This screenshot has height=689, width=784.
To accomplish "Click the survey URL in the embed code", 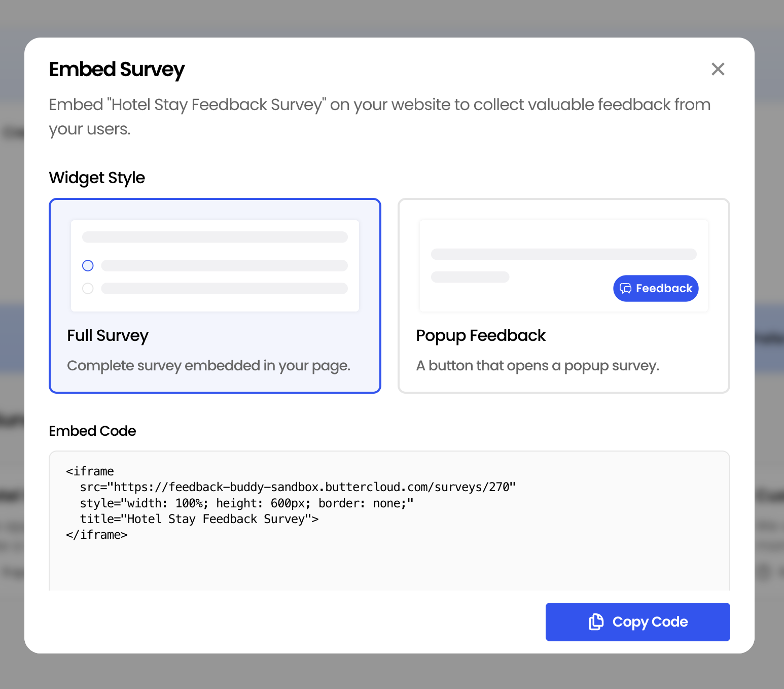I will (312, 487).
